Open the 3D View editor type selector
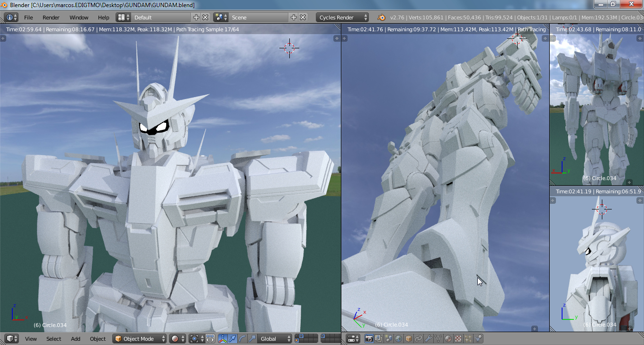This screenshot has width=644, height=345. pyautogui.click(x=12, y=339)
